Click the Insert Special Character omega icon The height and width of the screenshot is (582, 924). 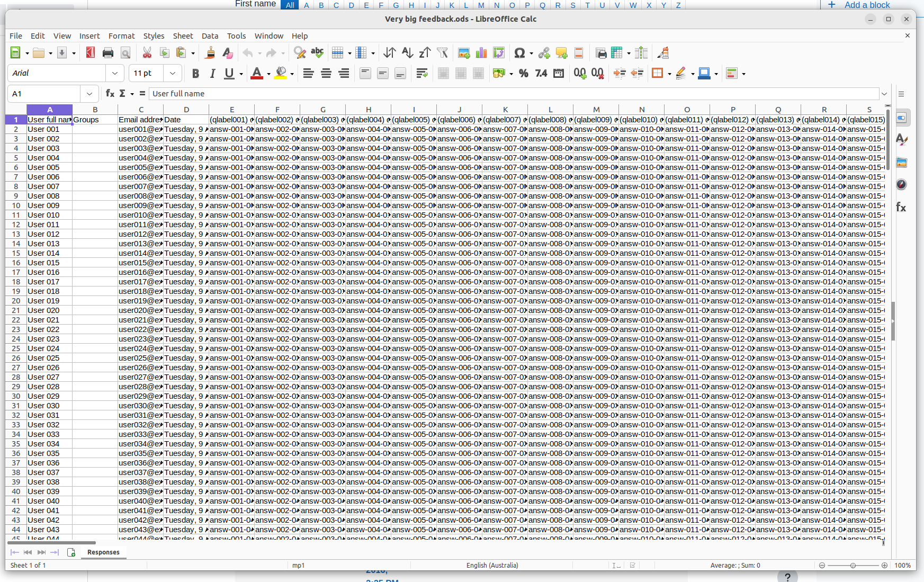(519, 53)
